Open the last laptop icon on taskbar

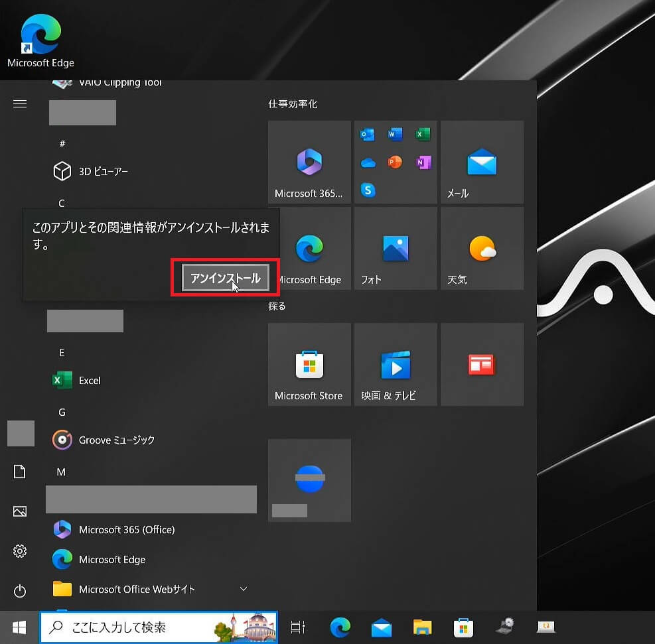[546, 627]
